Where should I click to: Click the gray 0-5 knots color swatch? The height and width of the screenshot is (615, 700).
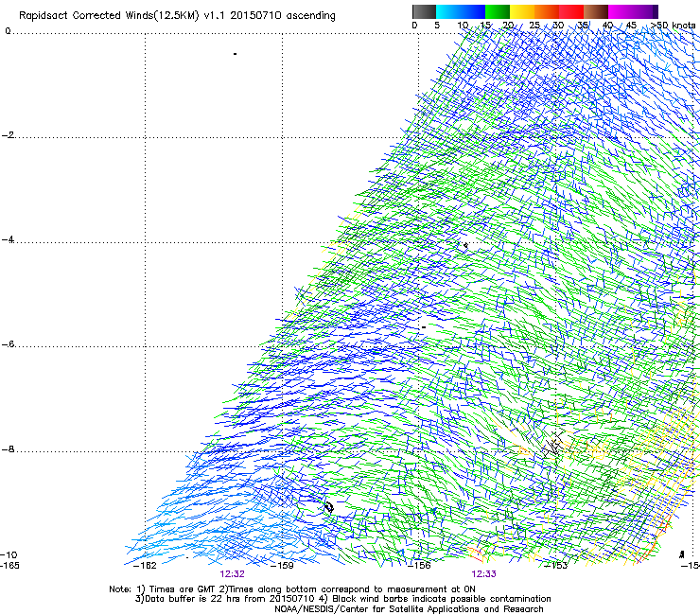(x=424, y=11)
